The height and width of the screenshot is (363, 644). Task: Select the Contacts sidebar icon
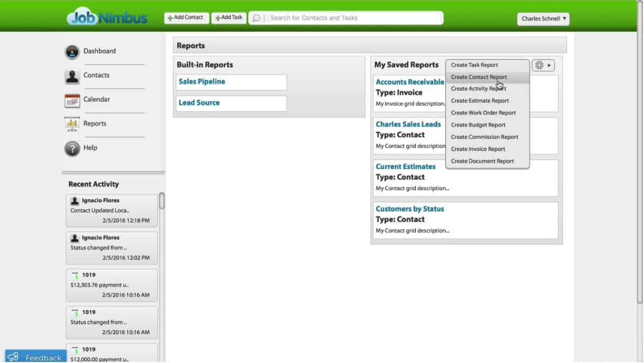73,76
